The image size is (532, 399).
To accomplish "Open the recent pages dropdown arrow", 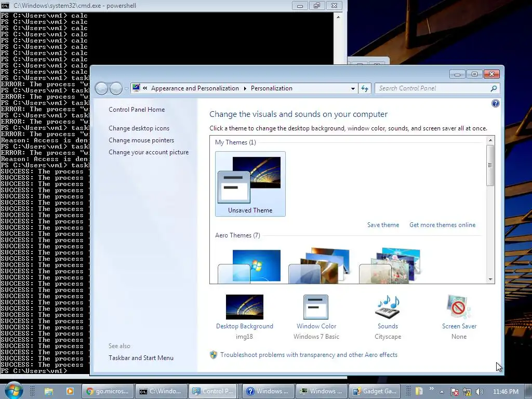I will pyautogui.click(x=126, y=88).
